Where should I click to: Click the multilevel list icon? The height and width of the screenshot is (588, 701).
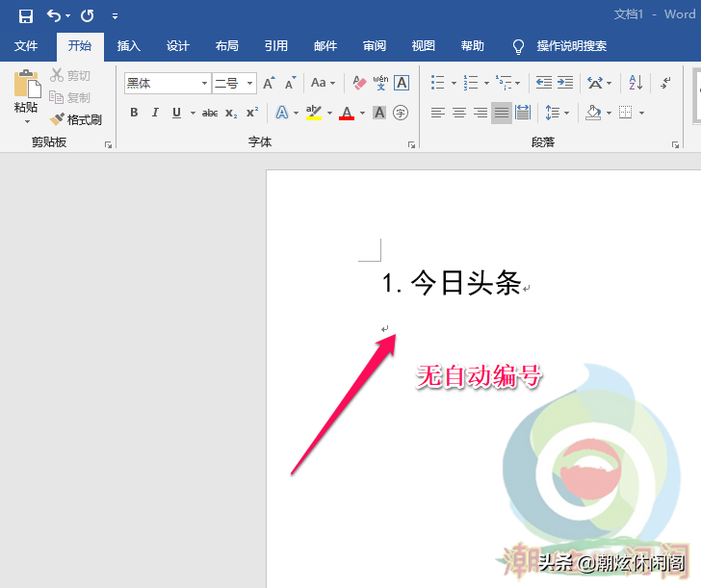click(504, 83)
